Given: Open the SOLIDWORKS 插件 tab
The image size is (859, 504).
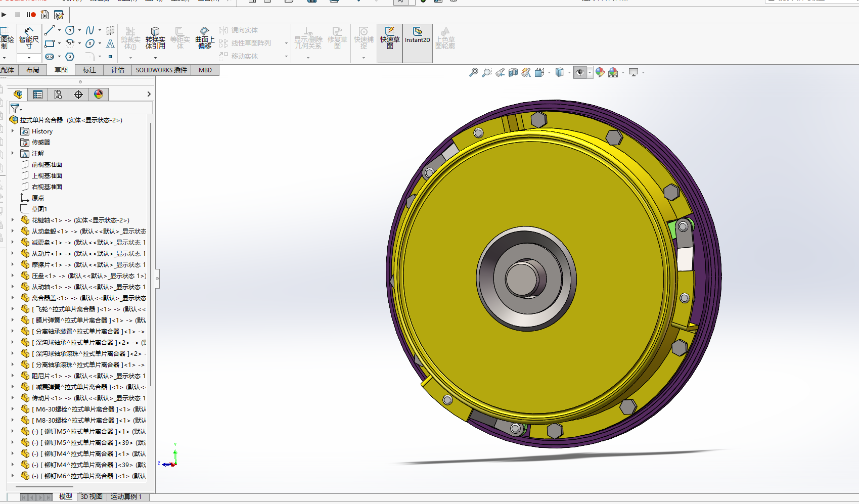Looking at the screenshot, I should click(161, 70).
